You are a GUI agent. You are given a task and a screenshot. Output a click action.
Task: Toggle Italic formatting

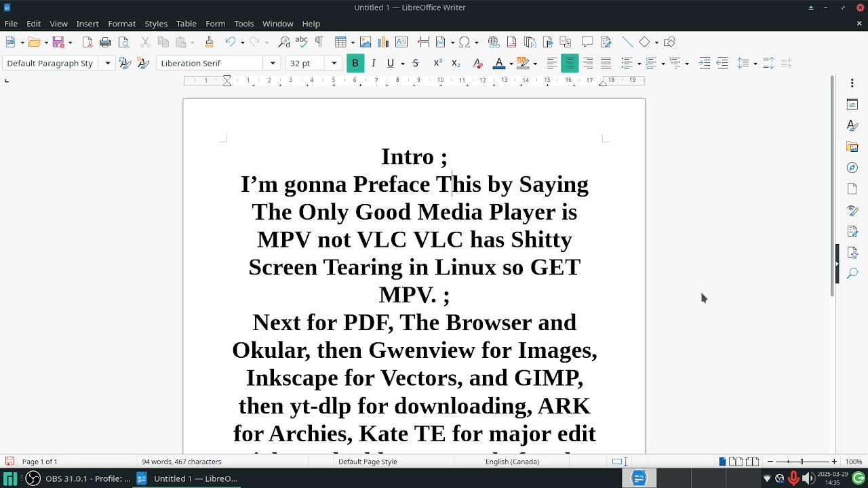(x=373, y=63)
